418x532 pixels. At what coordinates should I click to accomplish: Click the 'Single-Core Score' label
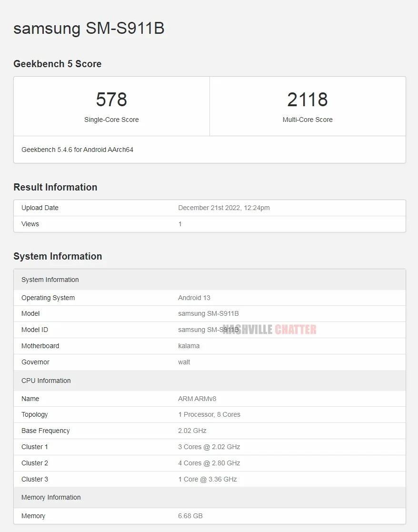click(111, 120)
